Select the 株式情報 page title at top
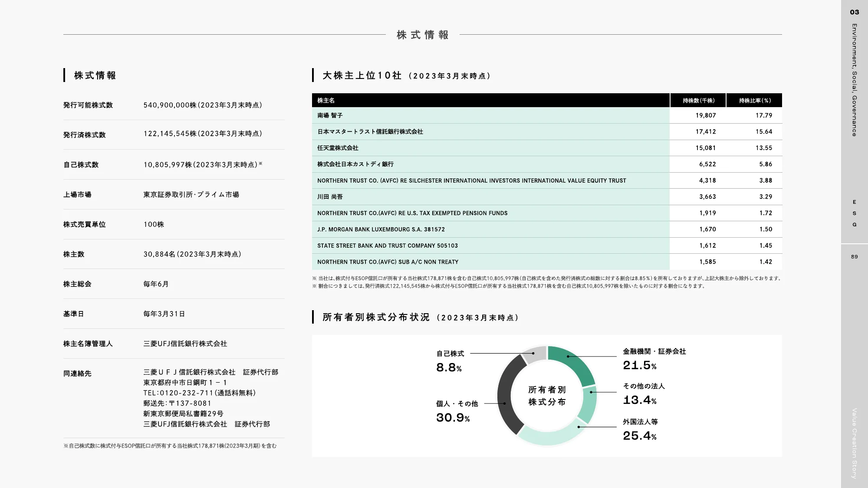Image resolution: width=868 pixels, height=488 pixels. click(423, 34)
